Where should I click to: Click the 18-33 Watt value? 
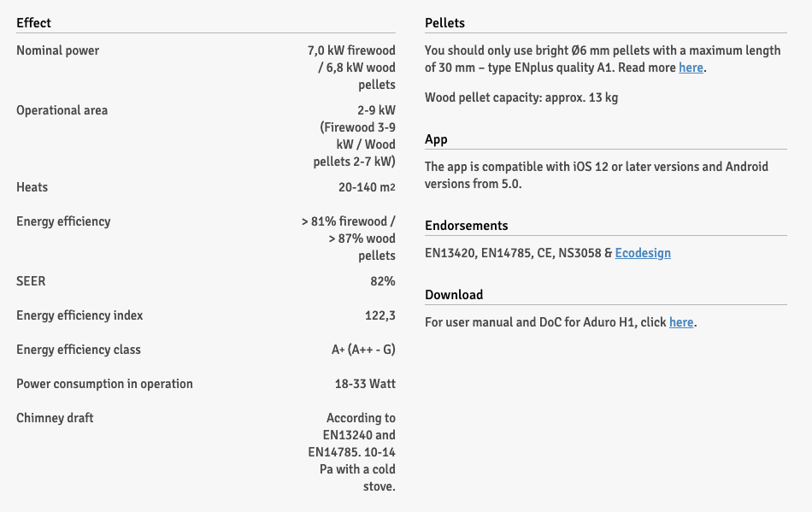365,384
